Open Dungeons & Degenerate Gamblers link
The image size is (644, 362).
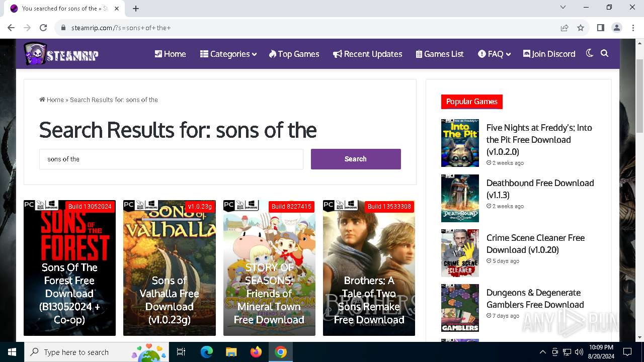[535, 298]
